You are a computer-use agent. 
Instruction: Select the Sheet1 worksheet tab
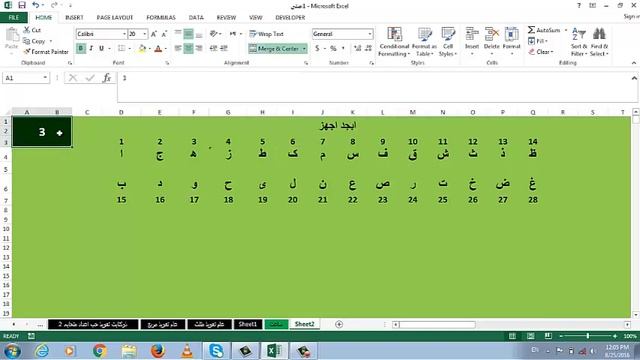[x=248, y=324]
